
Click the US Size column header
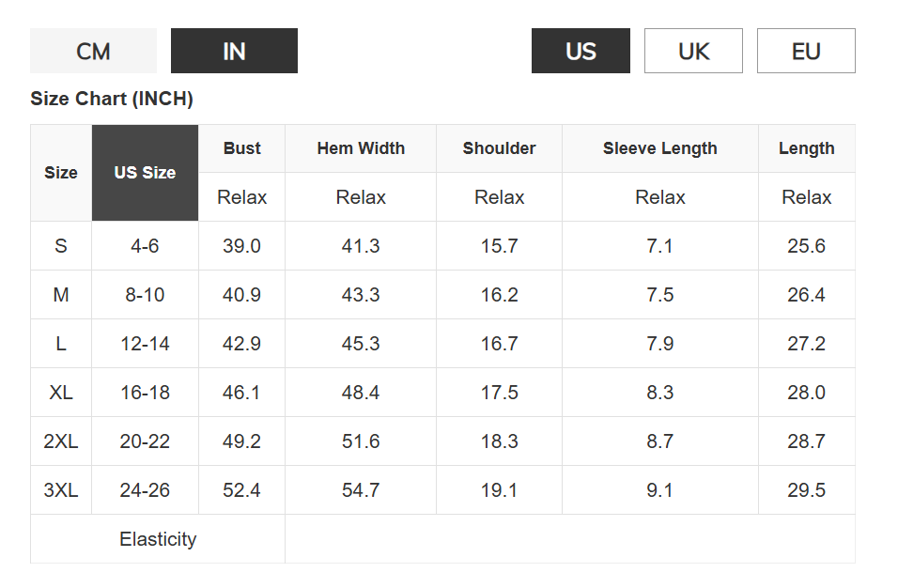[x=145, y=173]
